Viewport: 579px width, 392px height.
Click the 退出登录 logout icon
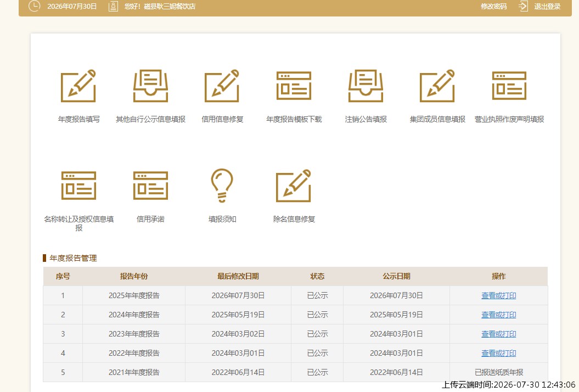click(x=523, y=6)
